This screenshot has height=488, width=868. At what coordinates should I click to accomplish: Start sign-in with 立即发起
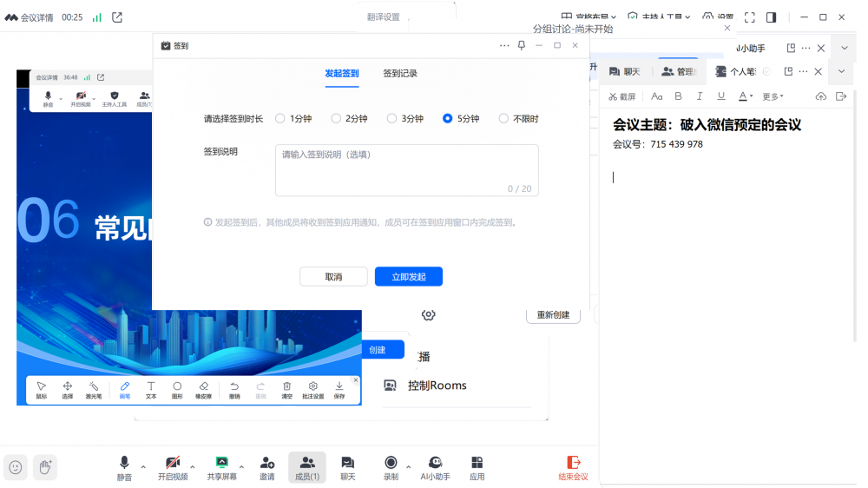tap(409, 276)
